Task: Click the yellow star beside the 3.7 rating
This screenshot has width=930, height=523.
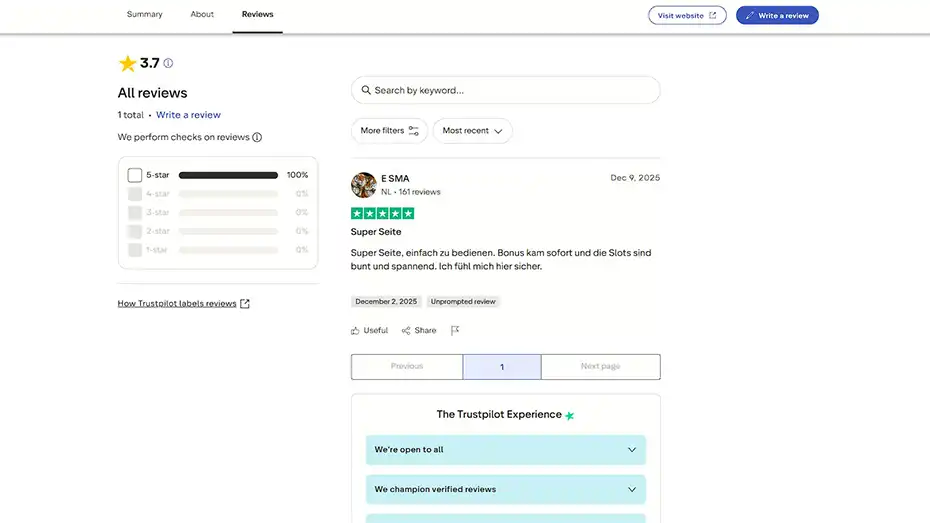Action: [128, 63]
